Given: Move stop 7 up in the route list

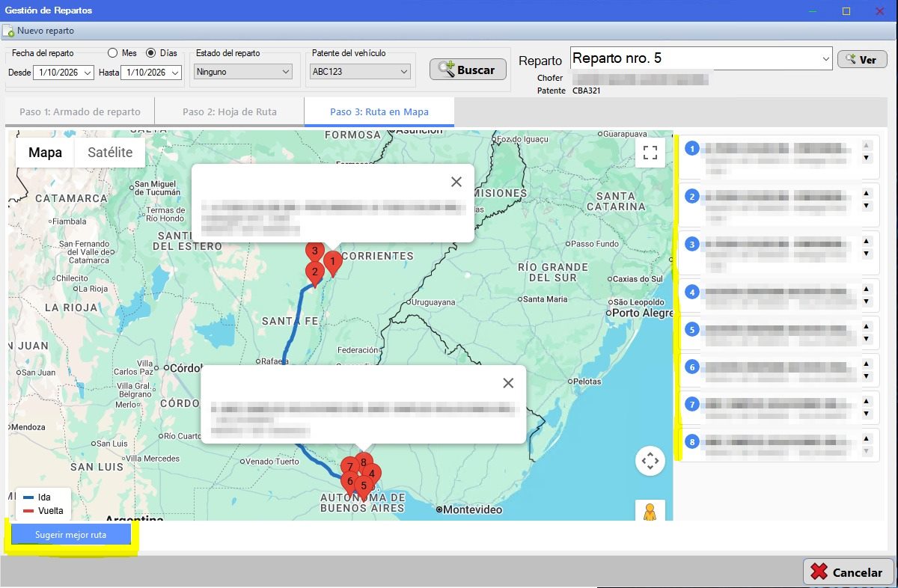Looking at the screenshot, I should pos(867,401).
